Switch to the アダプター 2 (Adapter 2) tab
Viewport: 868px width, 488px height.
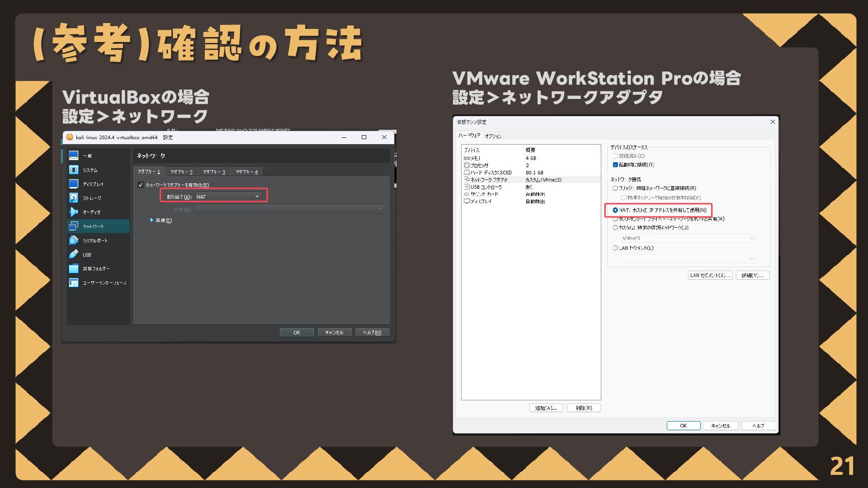(181, 172)
